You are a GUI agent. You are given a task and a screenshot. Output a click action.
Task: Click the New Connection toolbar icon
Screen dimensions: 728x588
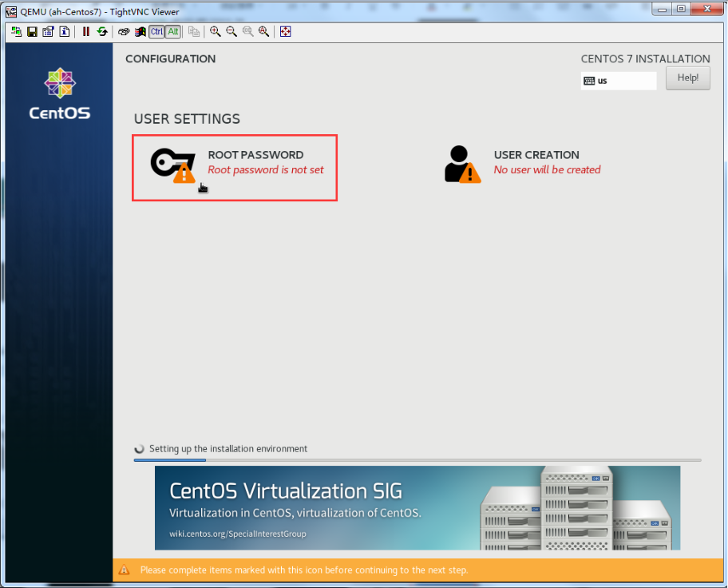(16, 32)
